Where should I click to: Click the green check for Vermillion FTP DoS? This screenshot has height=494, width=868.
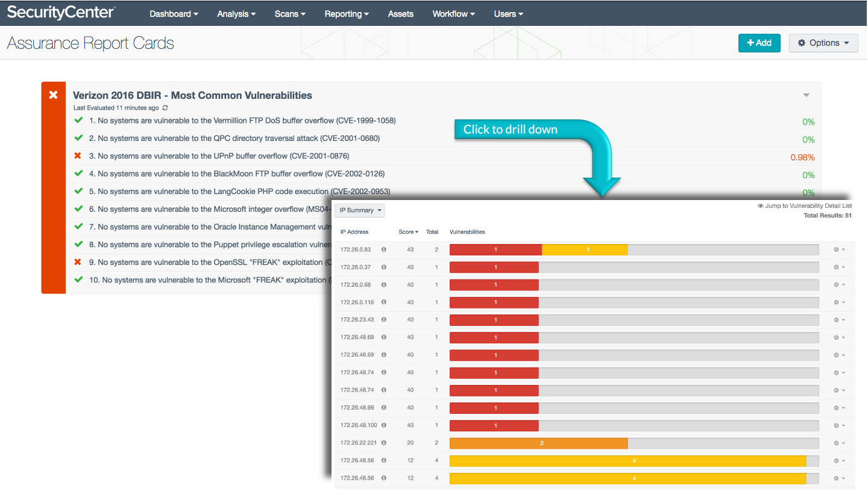(x=78, y=120)
